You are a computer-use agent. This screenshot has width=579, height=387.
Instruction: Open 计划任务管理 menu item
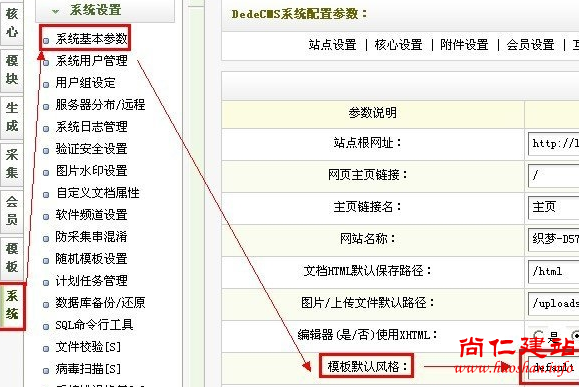[92, 281]
